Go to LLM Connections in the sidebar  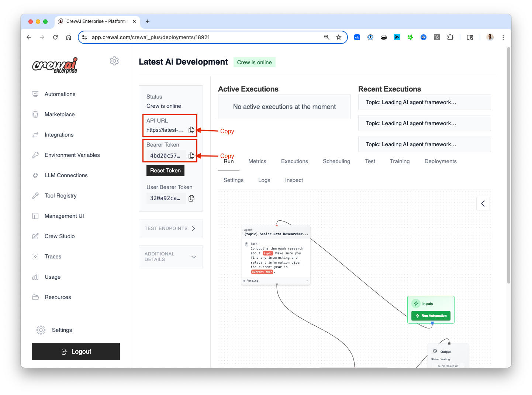(66, 175)
